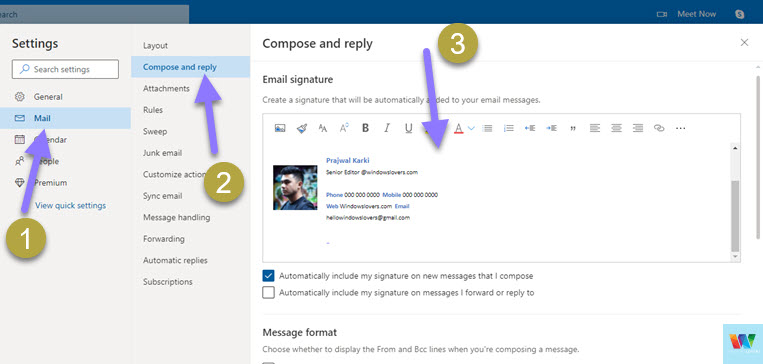Click the signature editor scroll down arrow
This screenshot has height=364, width=763.
click(735, 256)
